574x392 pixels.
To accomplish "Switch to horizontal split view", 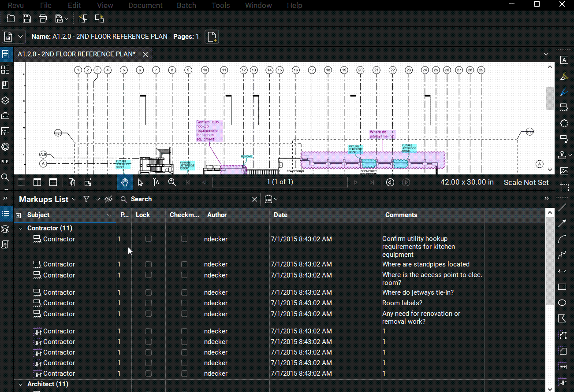I will tap(53, 182).
